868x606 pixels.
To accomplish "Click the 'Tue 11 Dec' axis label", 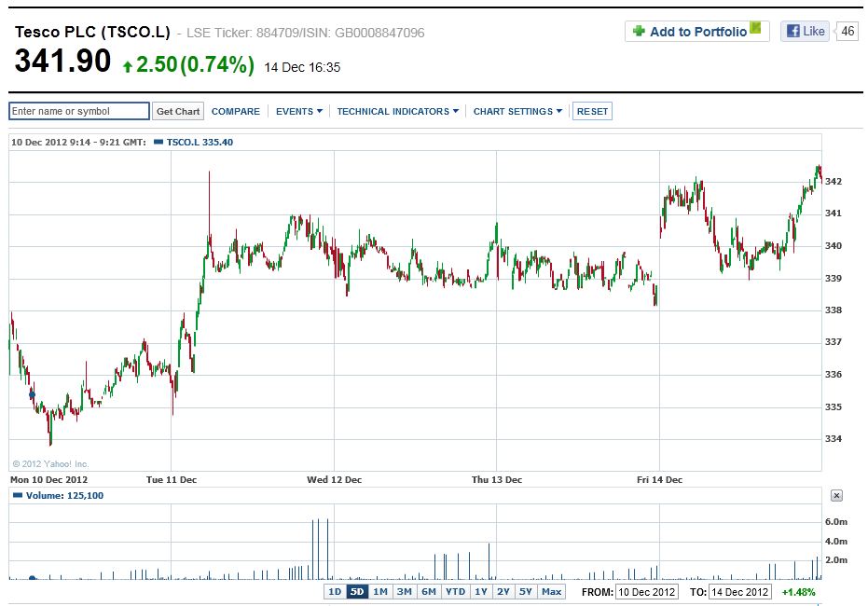I will pyautogui.click(x=172, y=480).
